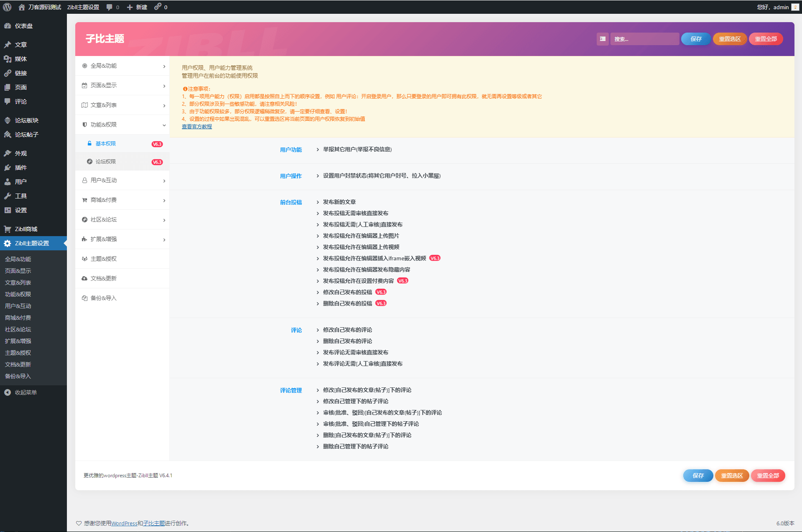Expand the 全局&功能 section chevron
This screenshot has width=802, height=532.
[x=163, y=66]
